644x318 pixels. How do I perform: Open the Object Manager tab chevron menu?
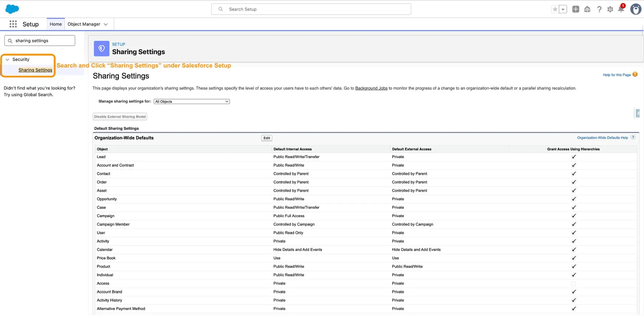[x=106, y=24]
